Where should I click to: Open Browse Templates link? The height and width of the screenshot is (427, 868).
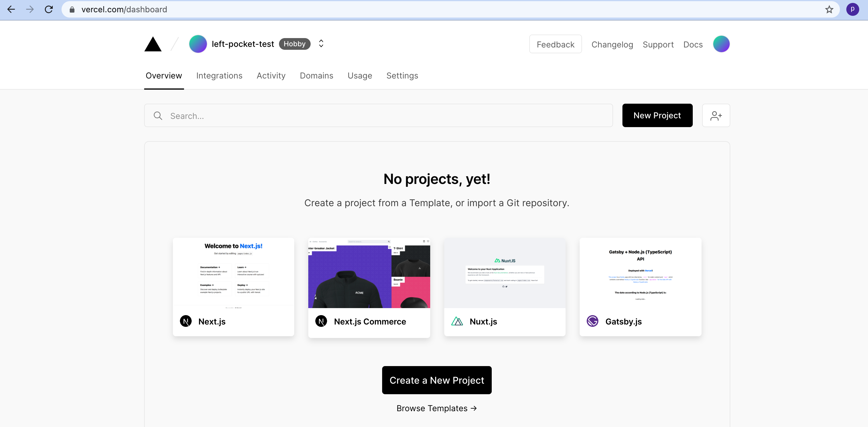[x=437, y=408]
